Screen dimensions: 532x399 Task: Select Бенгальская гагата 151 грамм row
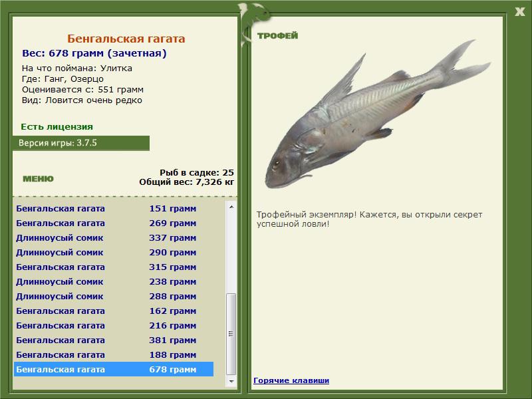coord(114,209)
